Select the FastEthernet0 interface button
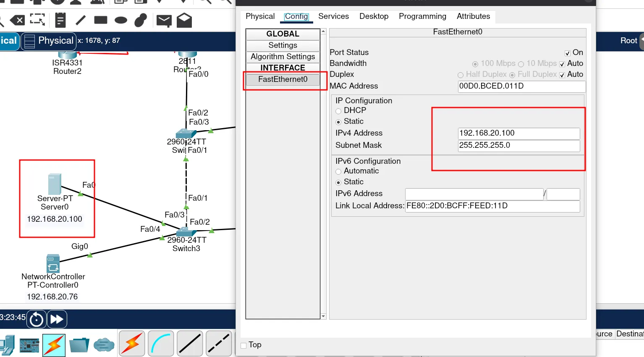Viewport: 644px width, 357px height. 283,79
